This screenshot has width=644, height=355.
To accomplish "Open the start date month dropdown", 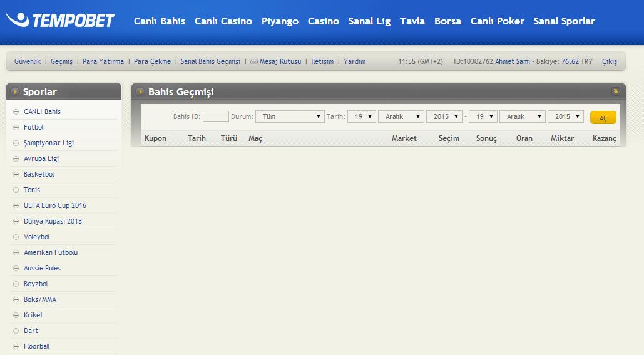I will coord(401,116).
